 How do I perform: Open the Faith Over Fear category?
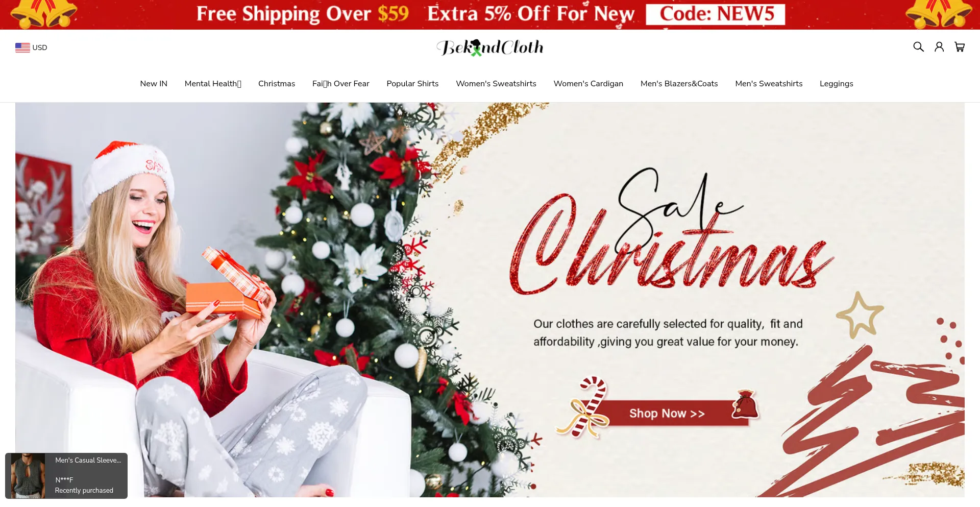[341, 84]
